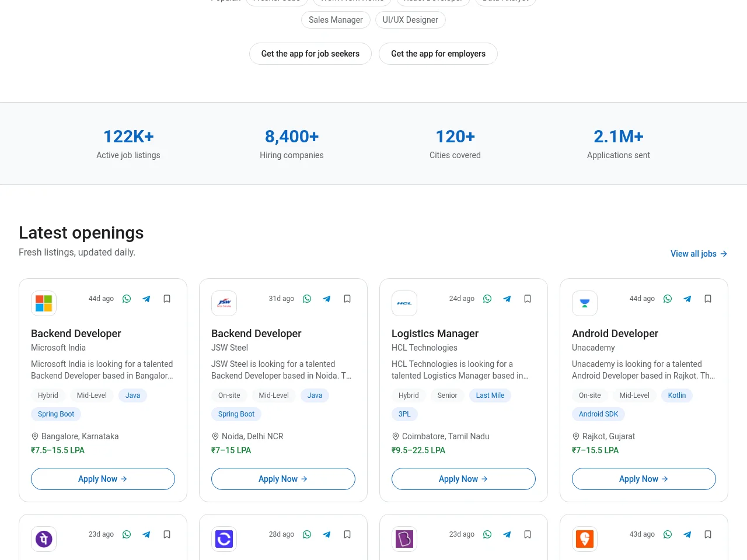Bookmark the PhonePe card job
747x560 pixels.
click(167, 534)
